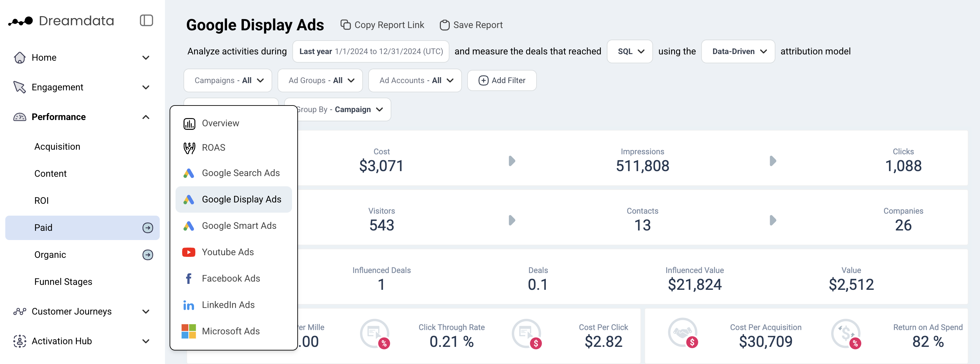Click the Save Report clipboard icon
Viewport: 980px width, 364px height.
coord(444,25)
